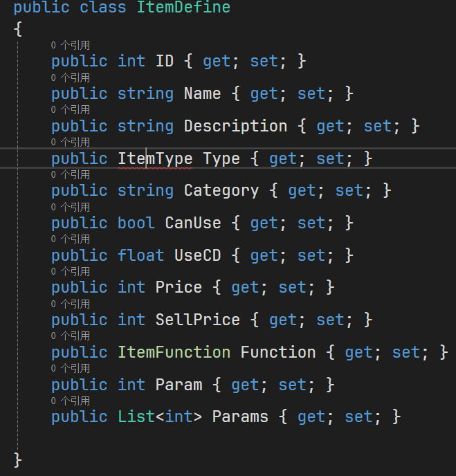Click the references link above the ID property
This screenshot has height=476, width=456.
click(70, 46)
